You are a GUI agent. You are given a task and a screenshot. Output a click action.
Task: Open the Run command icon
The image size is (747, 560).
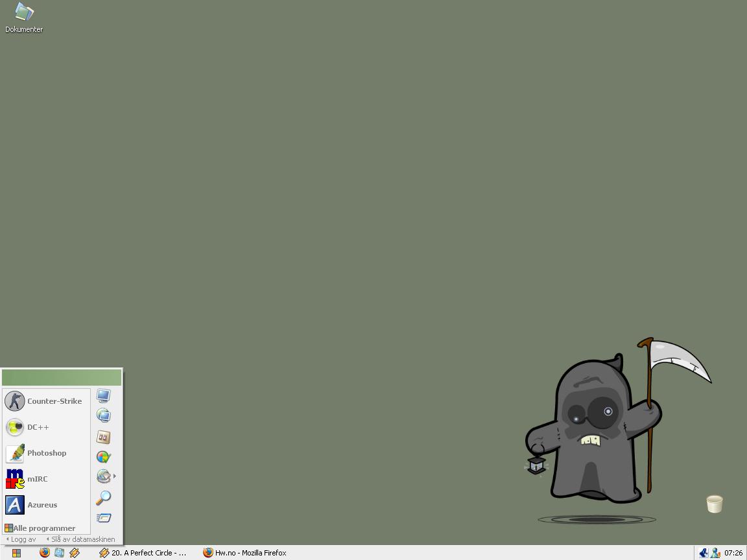point(103,518)
